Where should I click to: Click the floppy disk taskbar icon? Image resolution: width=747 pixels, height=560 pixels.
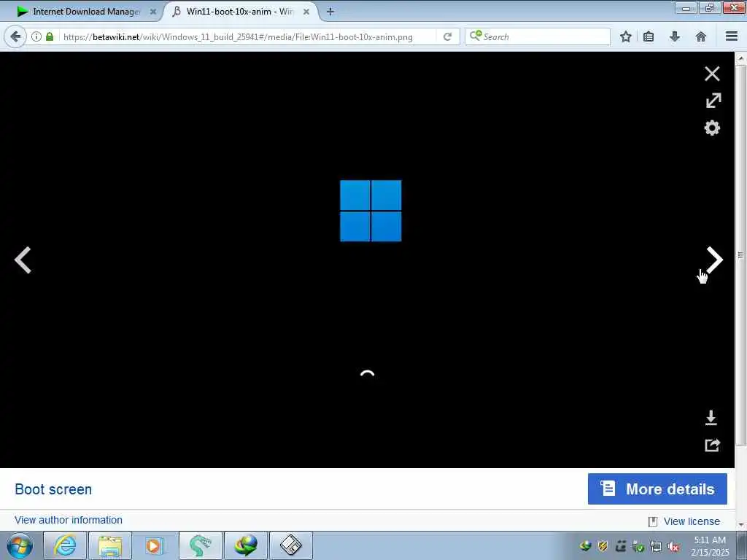[291, 545]
